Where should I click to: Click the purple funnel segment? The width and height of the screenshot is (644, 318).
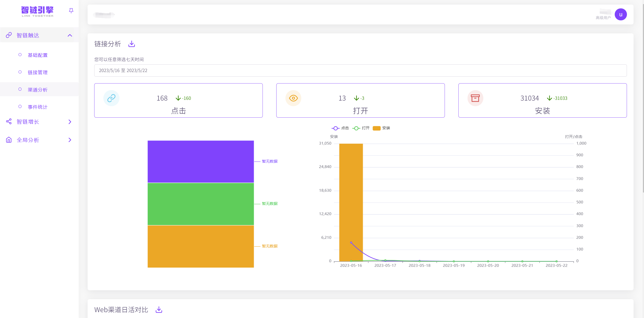pos(201,161)
